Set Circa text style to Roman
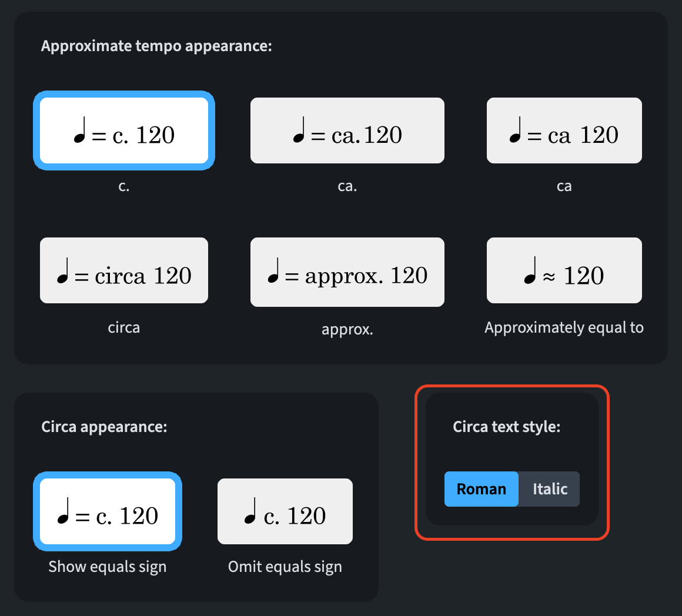The width and height of the screenshot is (682, 616). [x=482, y=489]
